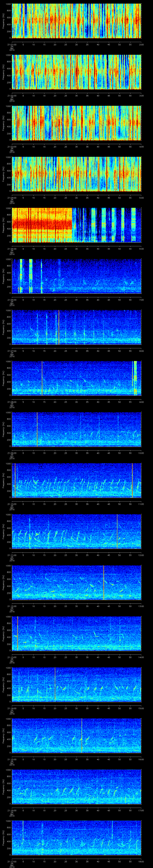Image resolution: width=153 pixels, height=868 pixels.
Task: Click the 9:00 end time label
Action: [x=141, y=402]
